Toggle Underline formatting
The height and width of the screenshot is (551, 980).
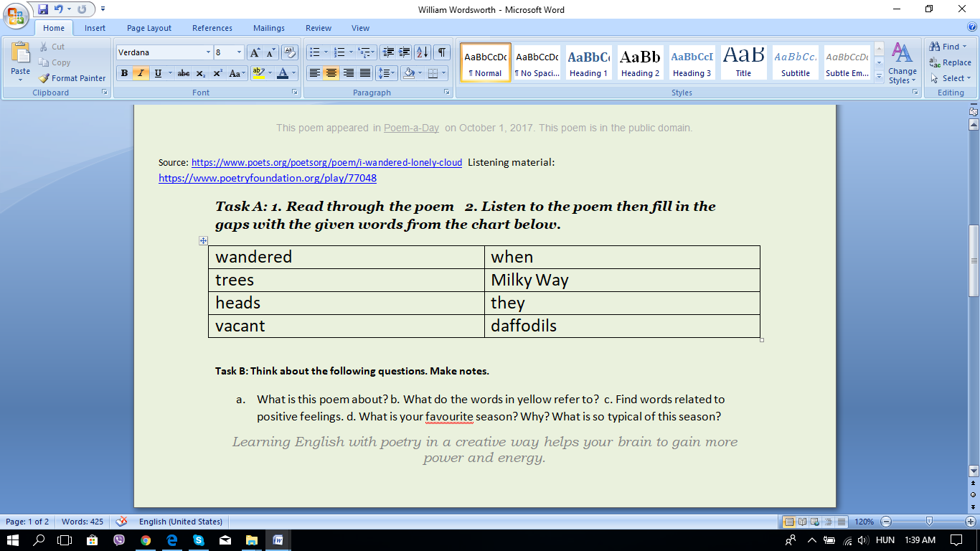click(x=158, y=73)
